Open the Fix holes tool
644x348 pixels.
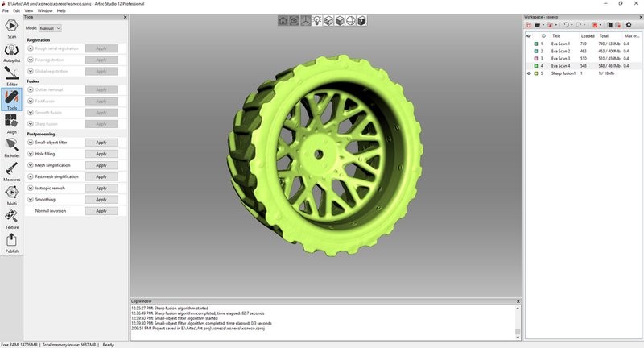pos(11,147)
